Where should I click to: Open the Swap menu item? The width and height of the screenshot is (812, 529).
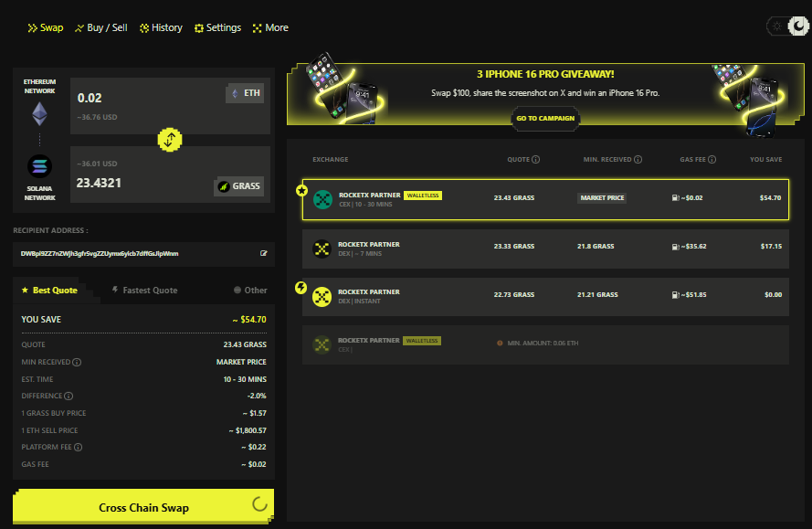pyautogui.click(x=45, y=28)
